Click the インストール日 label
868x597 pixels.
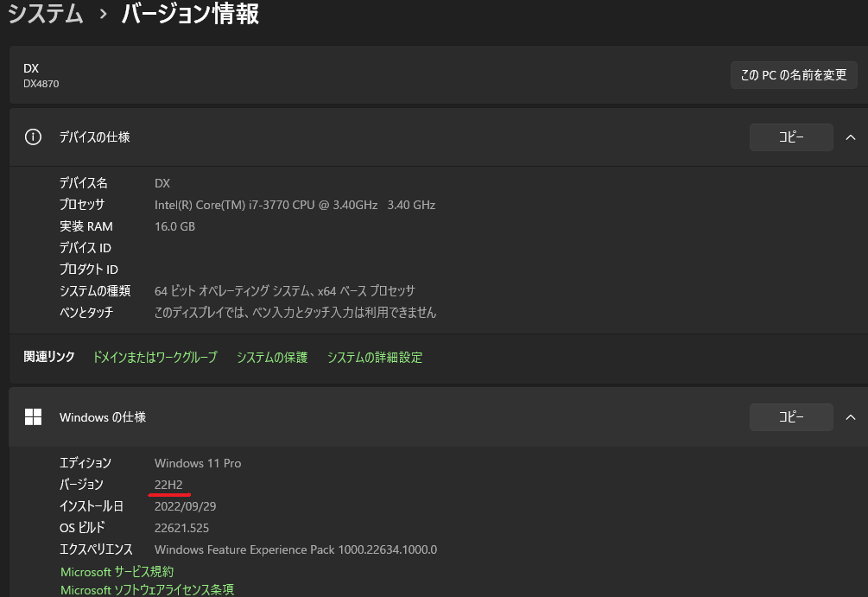click(92, 506)
